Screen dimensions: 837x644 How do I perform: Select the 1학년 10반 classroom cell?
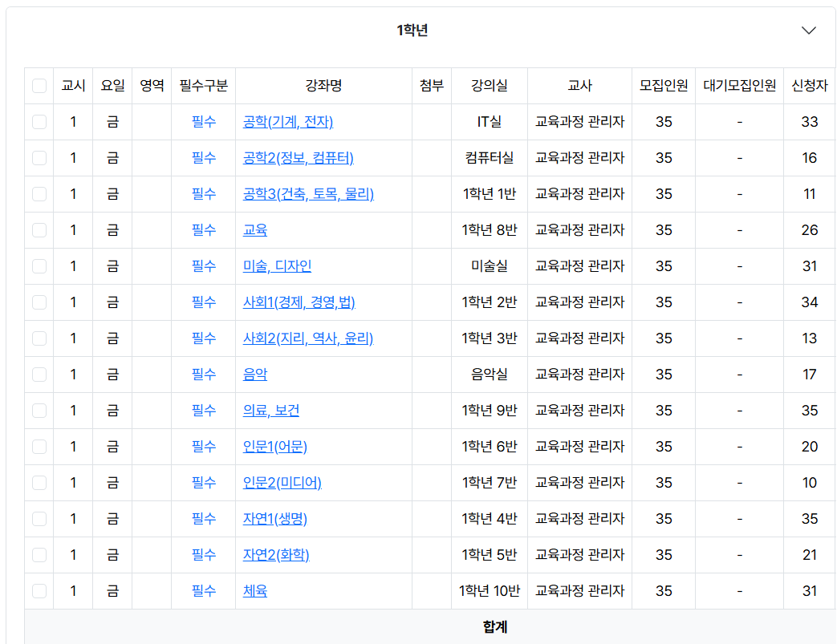coord(489,591)
